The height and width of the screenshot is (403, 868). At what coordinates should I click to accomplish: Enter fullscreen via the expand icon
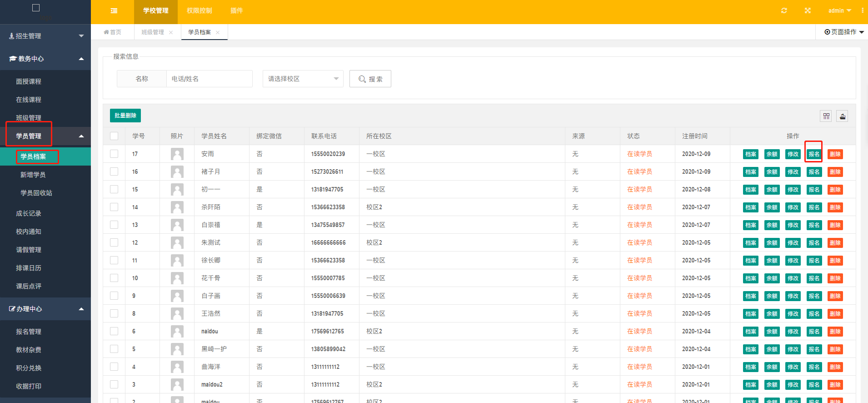coord(808,10)
